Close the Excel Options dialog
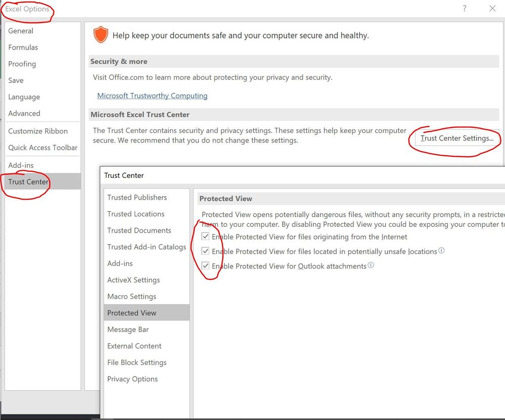The image size is (505, 420). (x=492, y=9)
